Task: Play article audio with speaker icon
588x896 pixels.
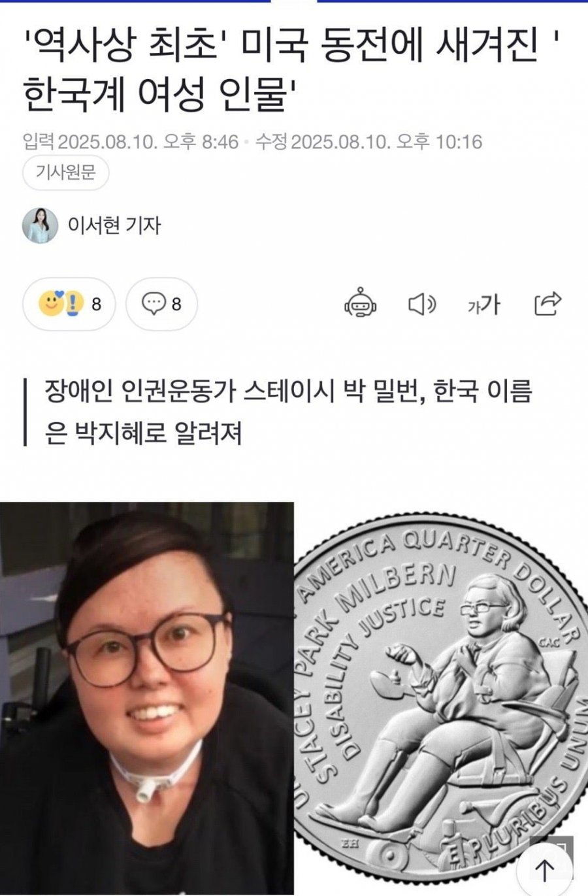Action: coord(422,304)
